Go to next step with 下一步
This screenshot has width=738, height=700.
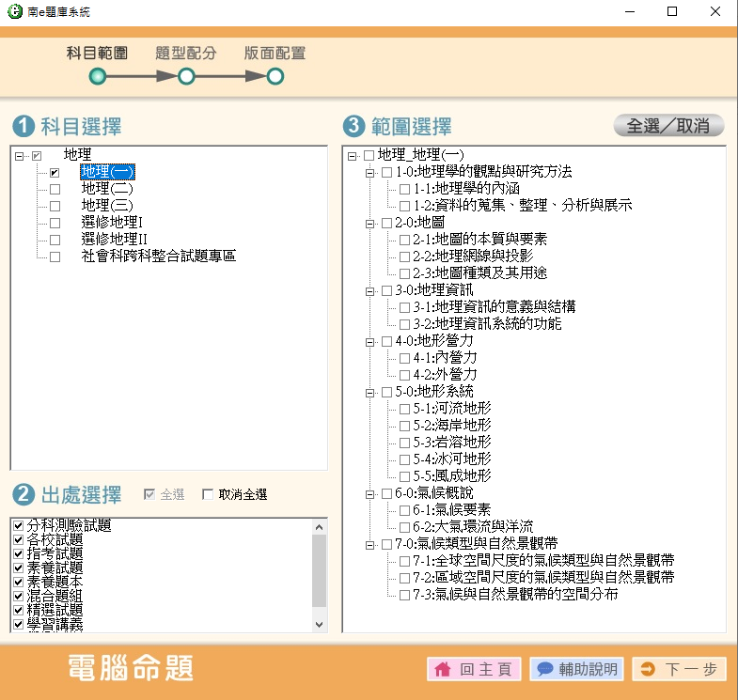pyautogui.click(x=679, y=669)
